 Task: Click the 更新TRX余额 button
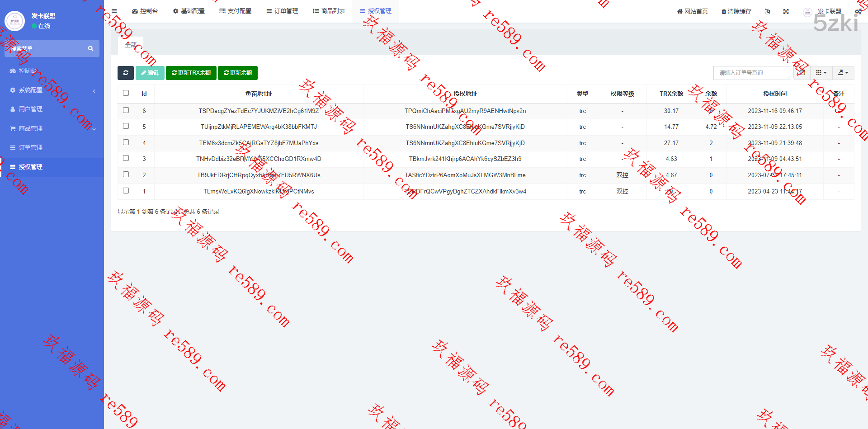[191, 73]
